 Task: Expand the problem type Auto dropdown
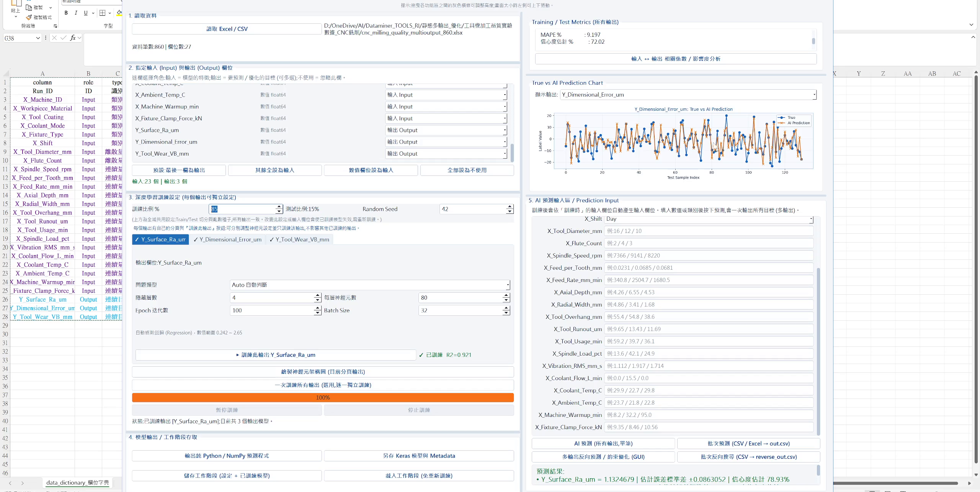pos(370,285)
